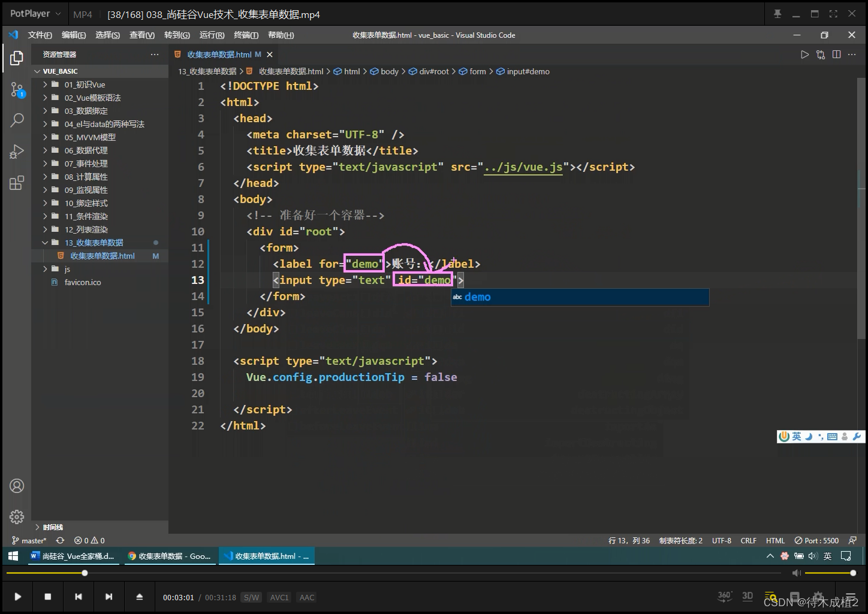Open the Source Control view
Viewport: 868px width, 614px height.
17,90
